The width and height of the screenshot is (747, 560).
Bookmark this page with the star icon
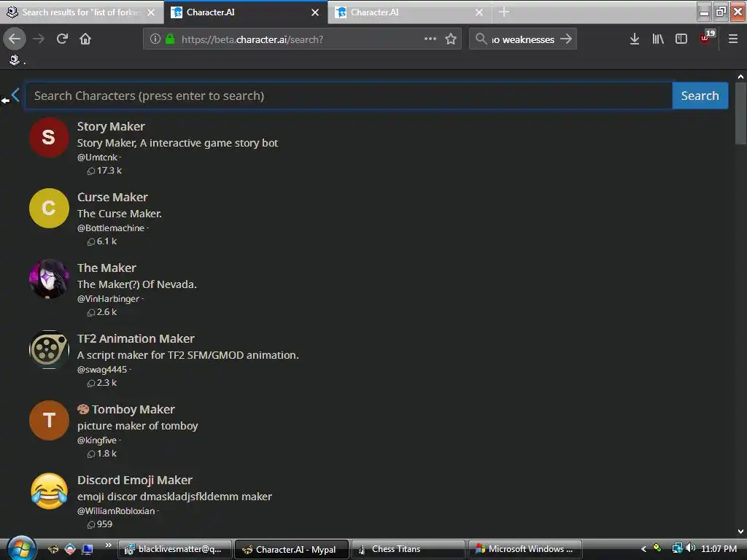451,39
